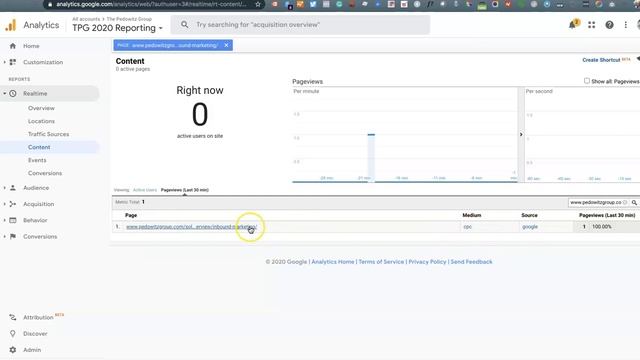Click the table filter search magnifier button
Screen dimensions: 640x360
[x=634, y=202]
